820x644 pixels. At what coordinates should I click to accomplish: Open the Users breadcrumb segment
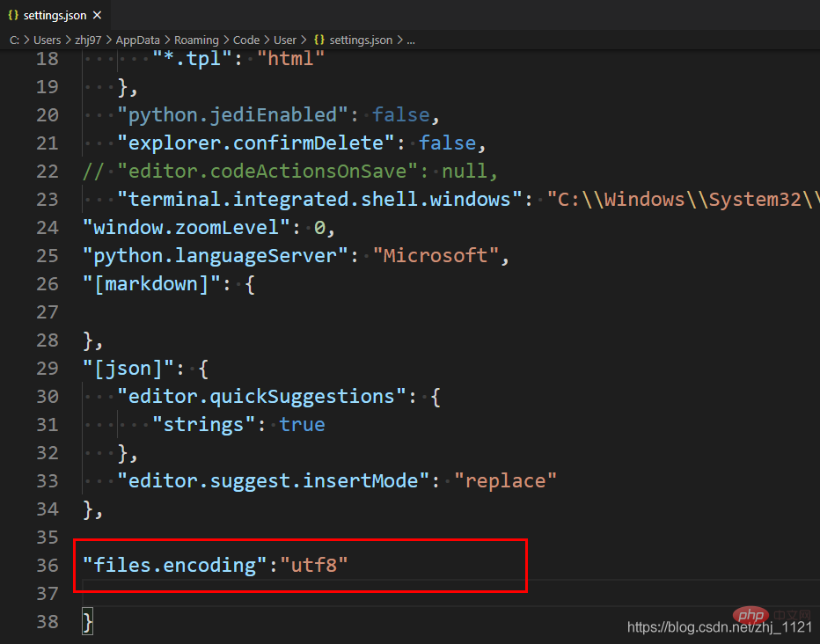(x=47, y=40)
